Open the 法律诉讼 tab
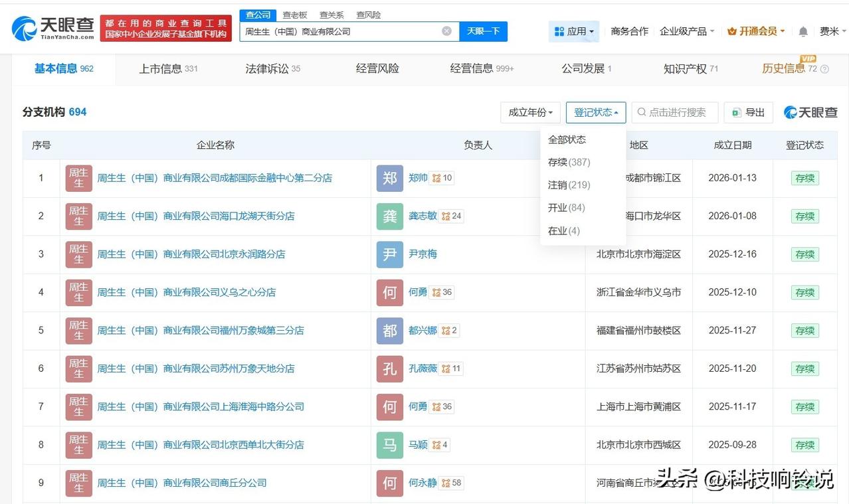This screenshot has width=849, height=504. (273, 68)
